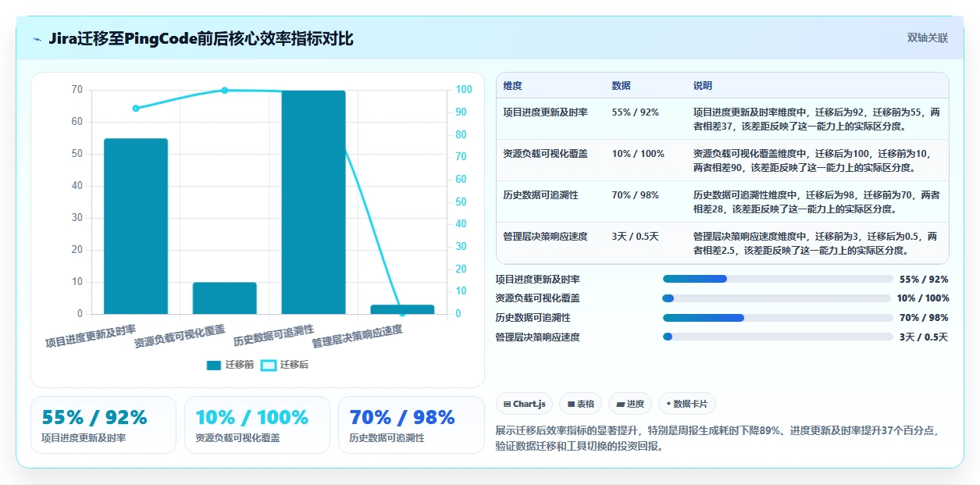
Task: Click the 说明 column header
Action: (703, 85)
